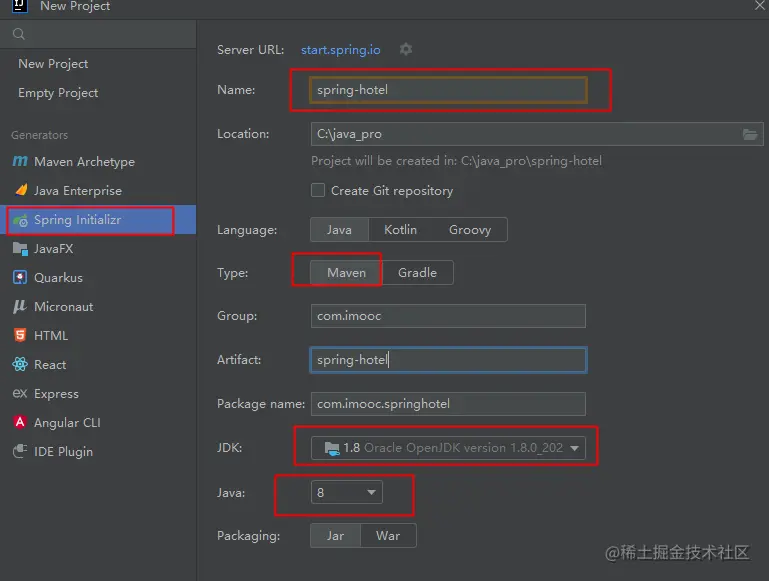Image resolution: width=769 pixels, height=581 pixels.
Task: Choose HTML generator
Action: point(98,335)
